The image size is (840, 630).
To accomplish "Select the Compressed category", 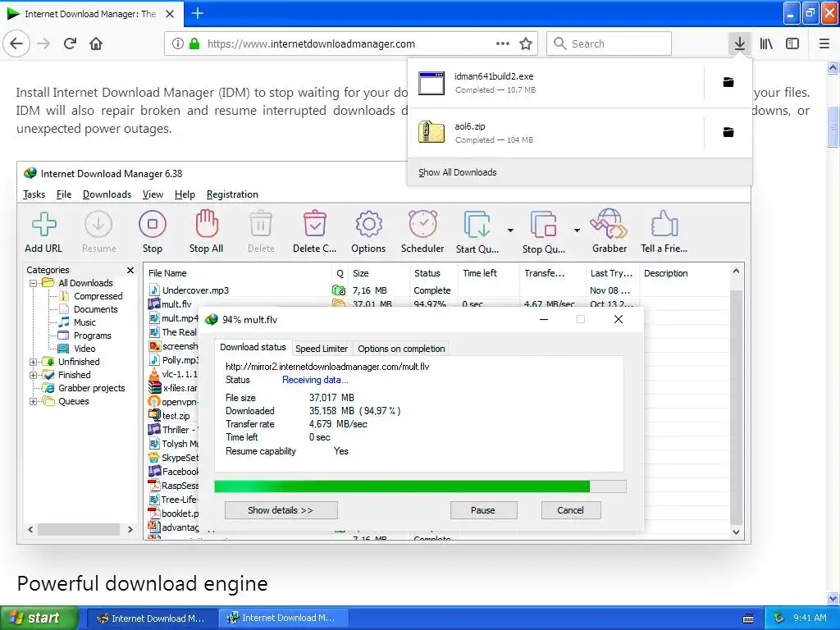I will (98, 296).
